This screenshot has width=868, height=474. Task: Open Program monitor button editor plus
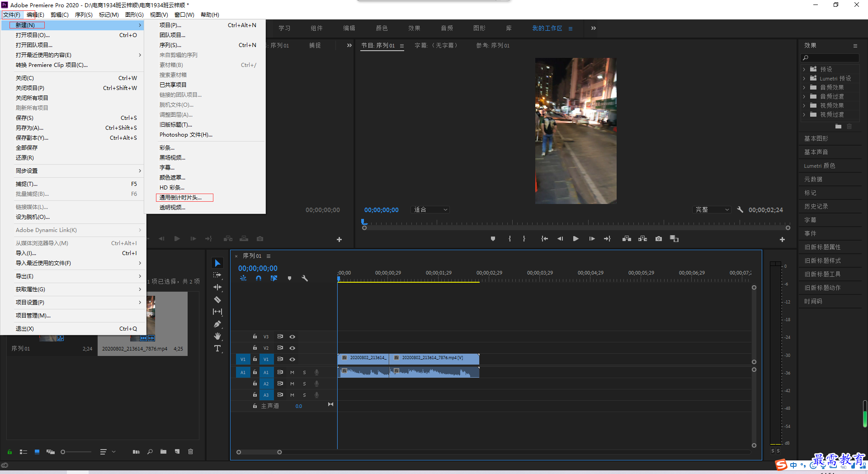782,239
